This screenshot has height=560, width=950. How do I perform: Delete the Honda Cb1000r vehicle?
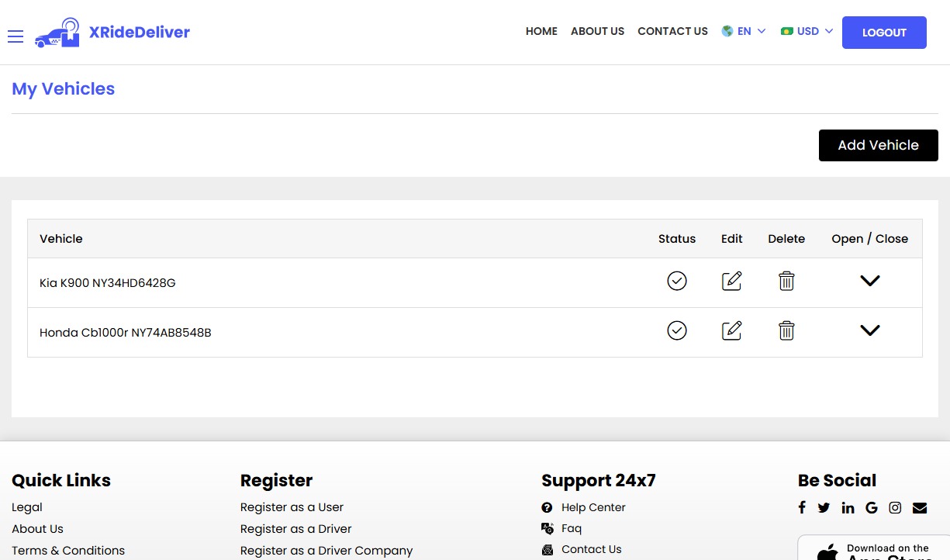point(786,330)
